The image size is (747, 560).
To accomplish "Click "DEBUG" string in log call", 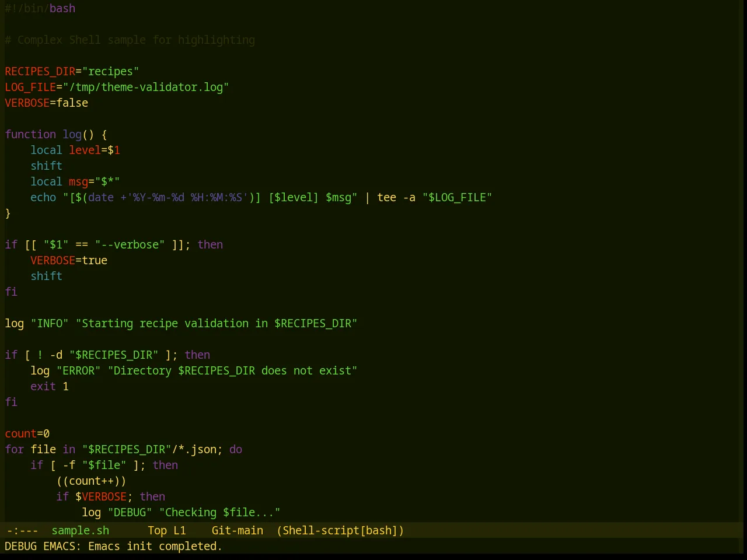I will (x=130, y=512).
